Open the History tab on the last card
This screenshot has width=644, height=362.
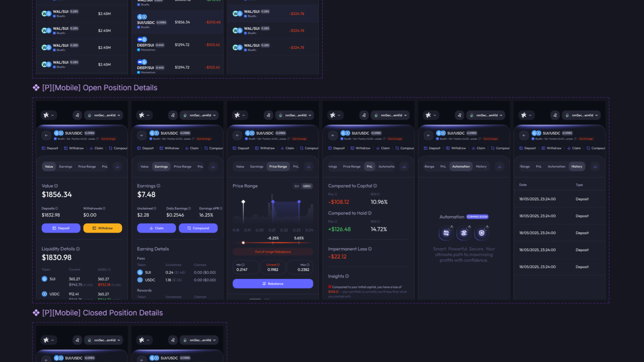click(577, 166)
